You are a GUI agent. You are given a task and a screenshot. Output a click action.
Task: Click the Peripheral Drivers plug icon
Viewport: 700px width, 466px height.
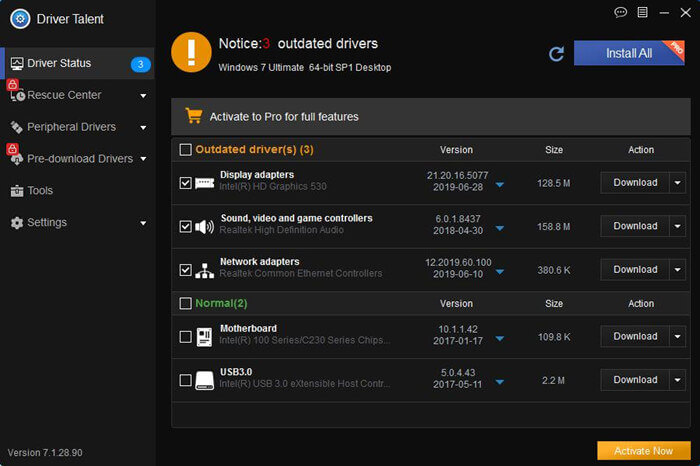click(x=17, y=127)
